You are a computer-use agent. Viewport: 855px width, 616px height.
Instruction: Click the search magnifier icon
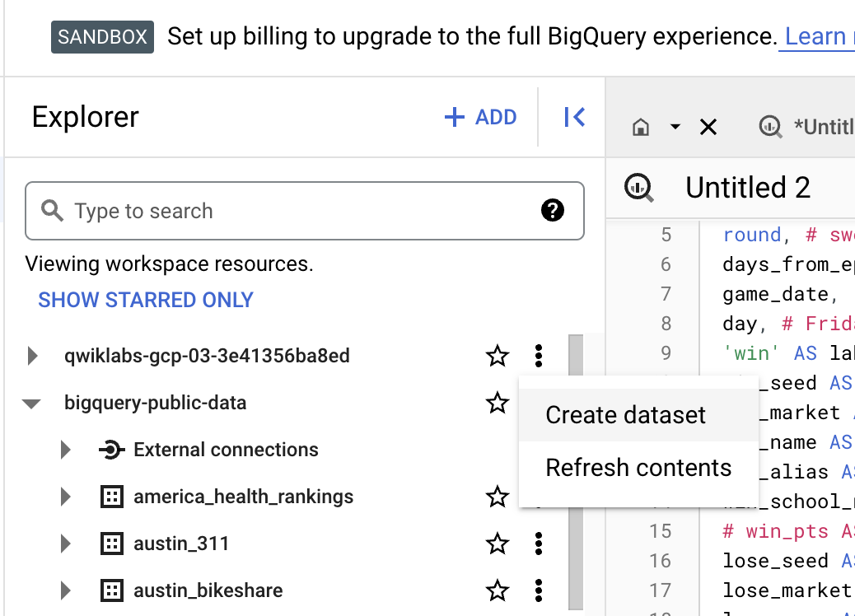tap(53, 211)
